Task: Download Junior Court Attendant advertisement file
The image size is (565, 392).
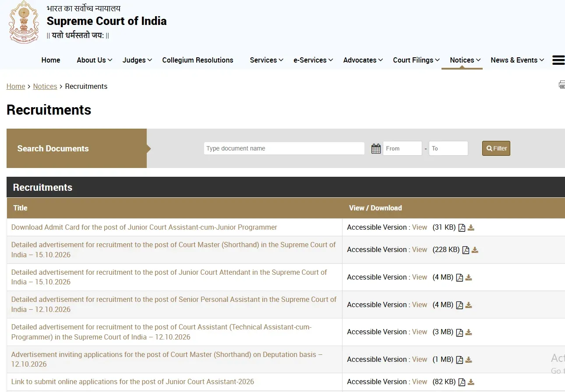Action: click(x=469, y=277)
